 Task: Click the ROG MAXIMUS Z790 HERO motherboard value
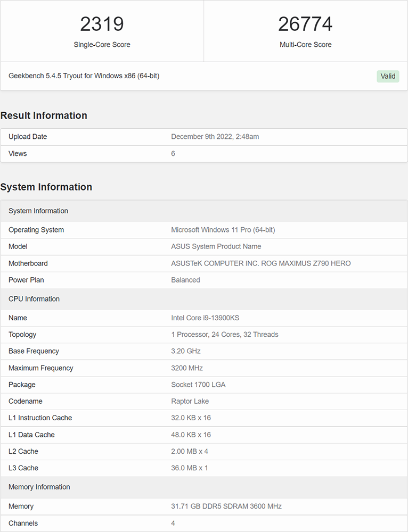pos(261,263)
